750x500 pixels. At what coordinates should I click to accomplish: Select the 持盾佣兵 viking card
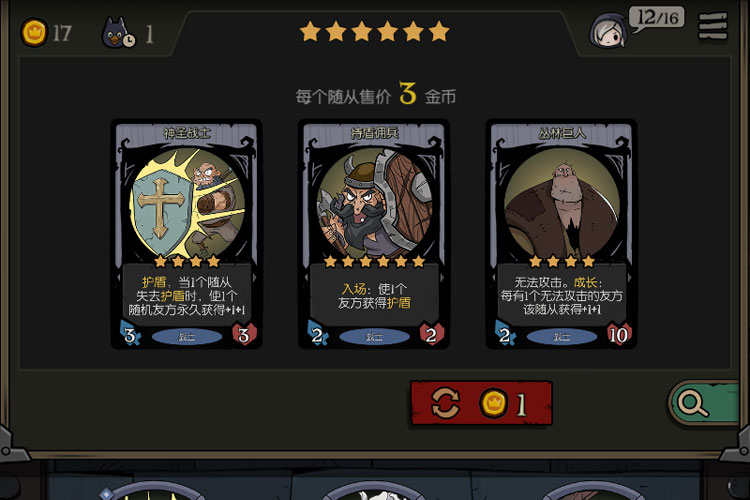374,233
